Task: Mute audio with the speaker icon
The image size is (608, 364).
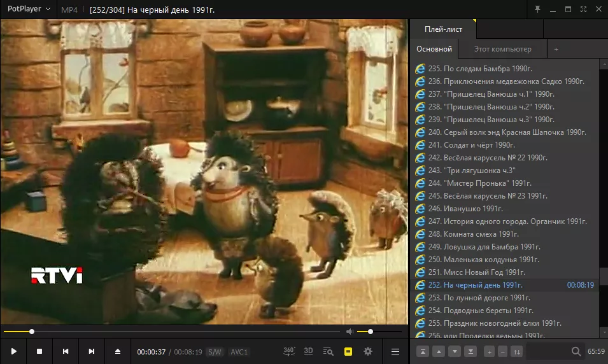Action: (x=350, y=332)
